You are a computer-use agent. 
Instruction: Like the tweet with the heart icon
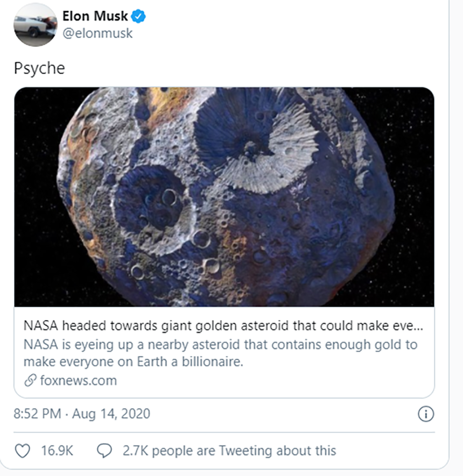click(x=22, y=450)
